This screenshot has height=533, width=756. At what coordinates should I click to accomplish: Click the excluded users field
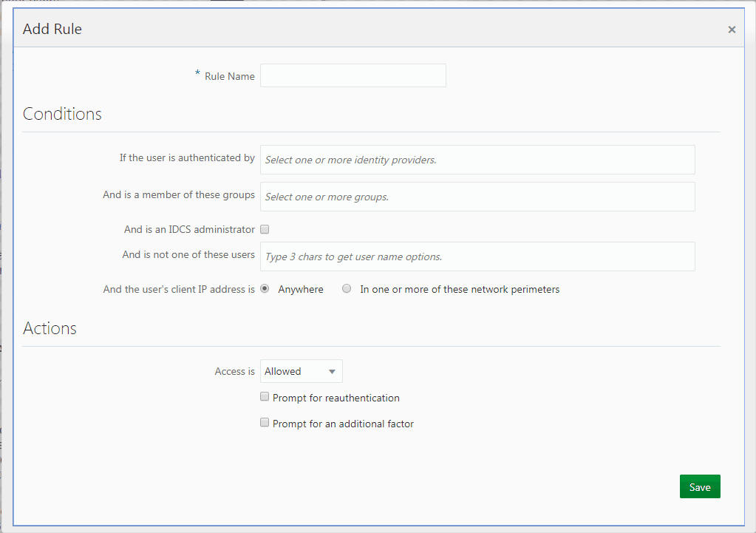[476, 256]
